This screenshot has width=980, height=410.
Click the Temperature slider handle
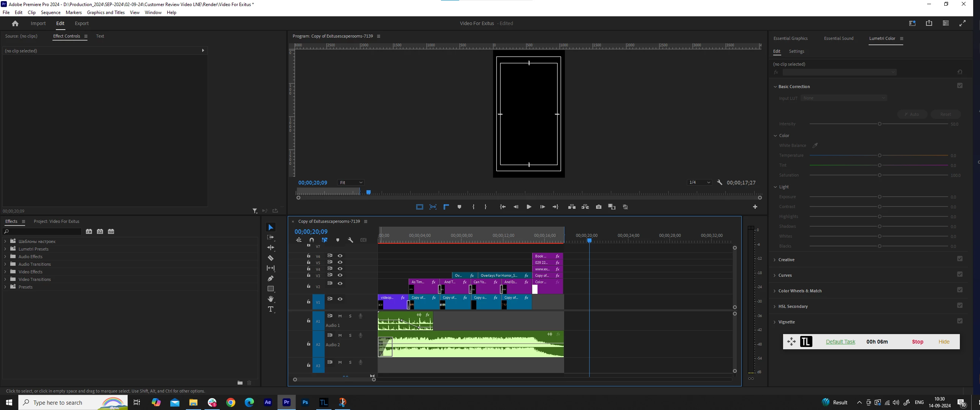879,155
